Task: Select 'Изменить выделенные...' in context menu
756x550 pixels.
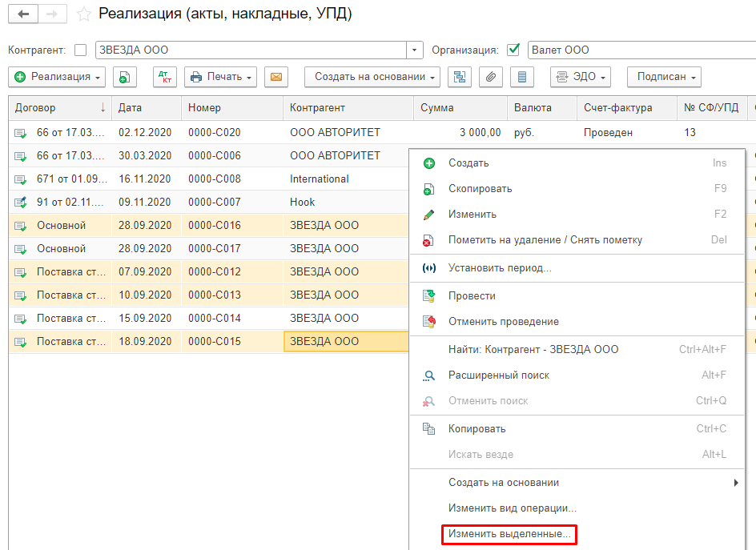Action: click(509, 533)
